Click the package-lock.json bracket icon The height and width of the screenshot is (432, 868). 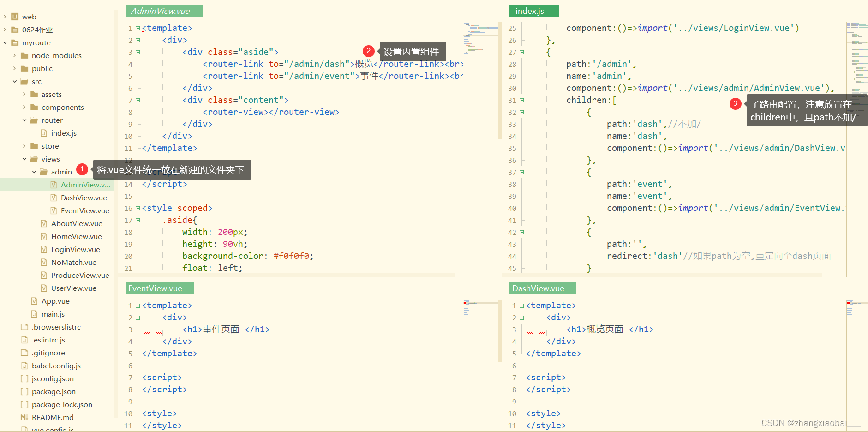pyautogui.click(x=24, y=404)
